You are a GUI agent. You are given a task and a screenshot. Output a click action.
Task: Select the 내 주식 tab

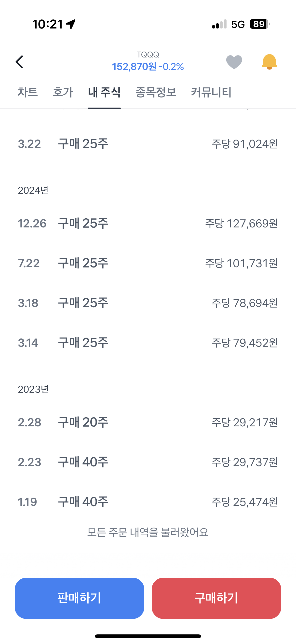click(104, 92)
